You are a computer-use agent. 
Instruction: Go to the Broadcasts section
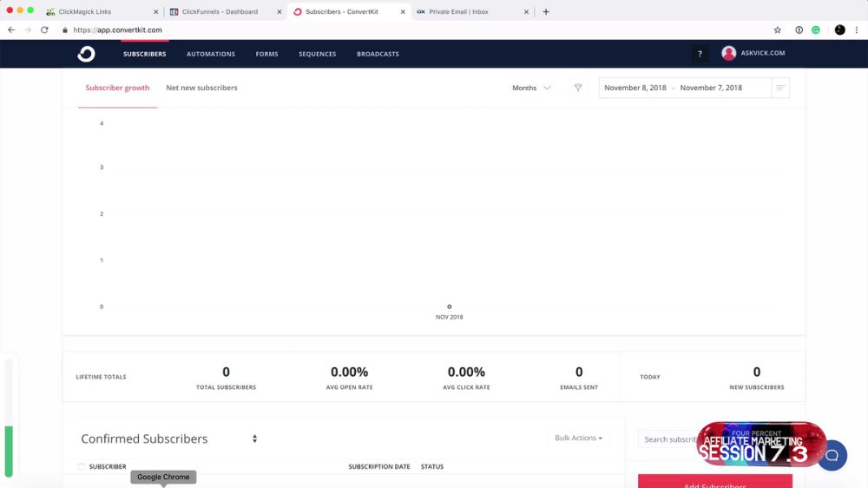[x=378, y=54]
